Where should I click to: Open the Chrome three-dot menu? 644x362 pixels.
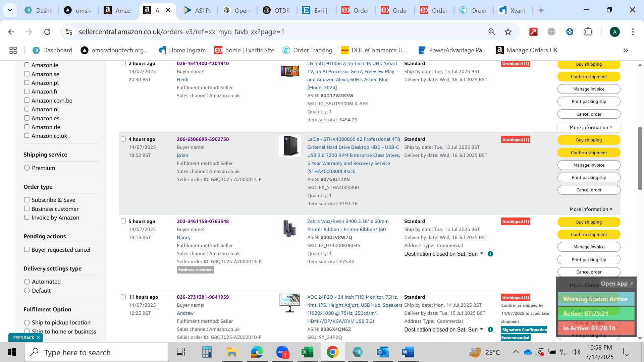click(x=633, y=32)
